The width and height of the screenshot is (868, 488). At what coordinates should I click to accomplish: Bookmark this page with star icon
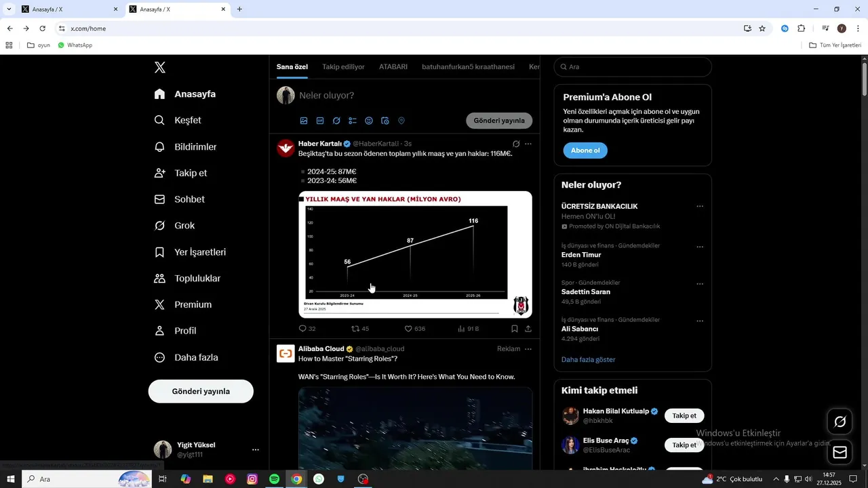pyautogui.click(x=762, y=28)
